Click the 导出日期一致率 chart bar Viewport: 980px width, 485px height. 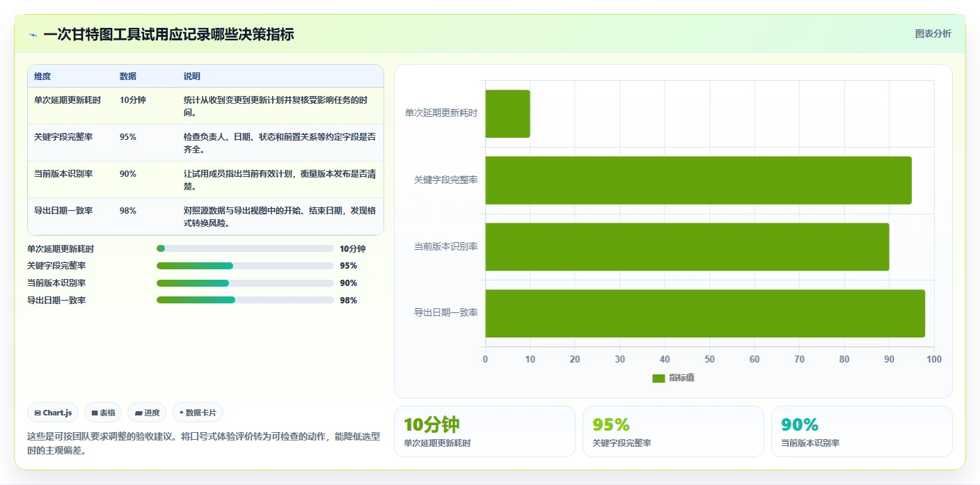pos(705,313)
